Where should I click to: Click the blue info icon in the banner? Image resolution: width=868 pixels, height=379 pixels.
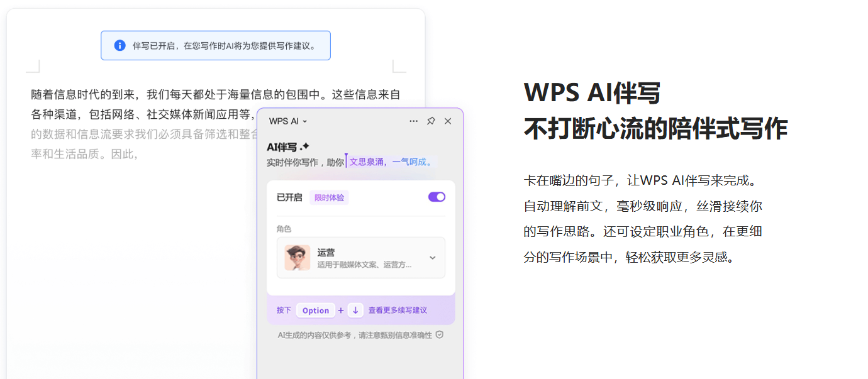pos(120,46)
